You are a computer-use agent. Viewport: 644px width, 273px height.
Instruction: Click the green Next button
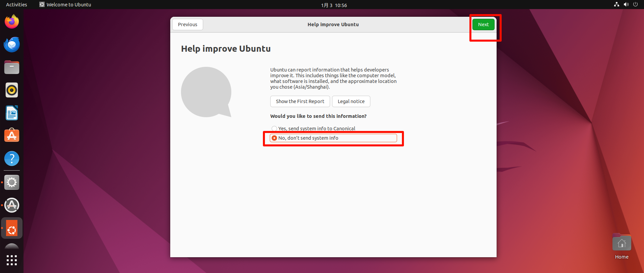pyautogui.click(x=483, y=25)
